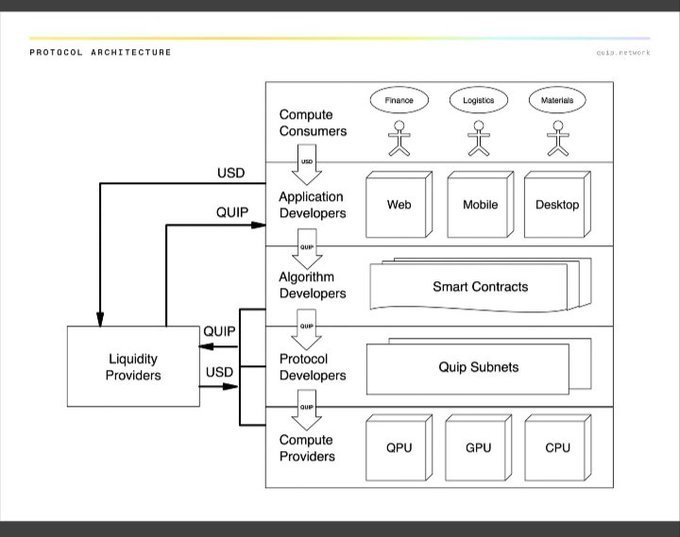Click the Compute Providers label
This screenshot has width=680, height=537.
pos(307,448)
